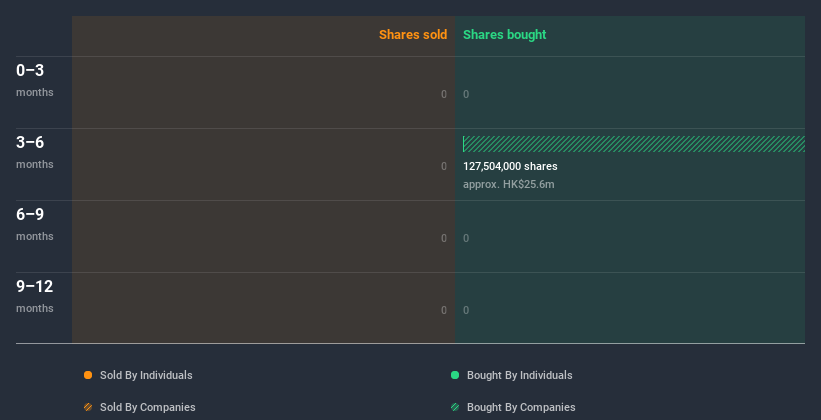Click shares bought zero in 9–12 months row

(x=466, y=310)
